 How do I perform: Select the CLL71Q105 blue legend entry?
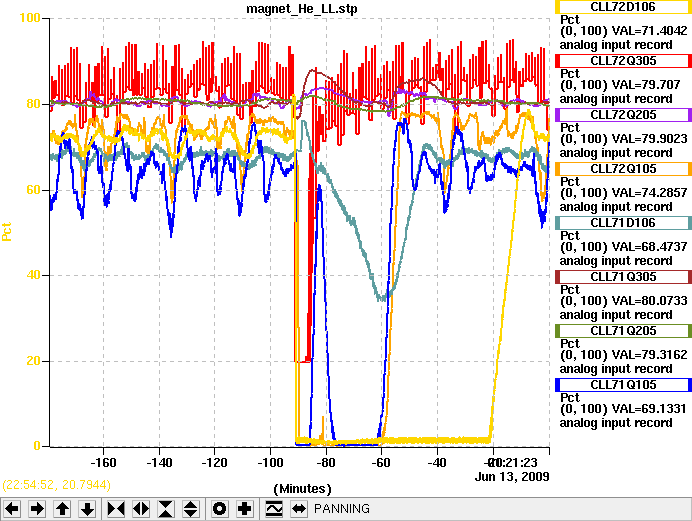tap(623, 385)
